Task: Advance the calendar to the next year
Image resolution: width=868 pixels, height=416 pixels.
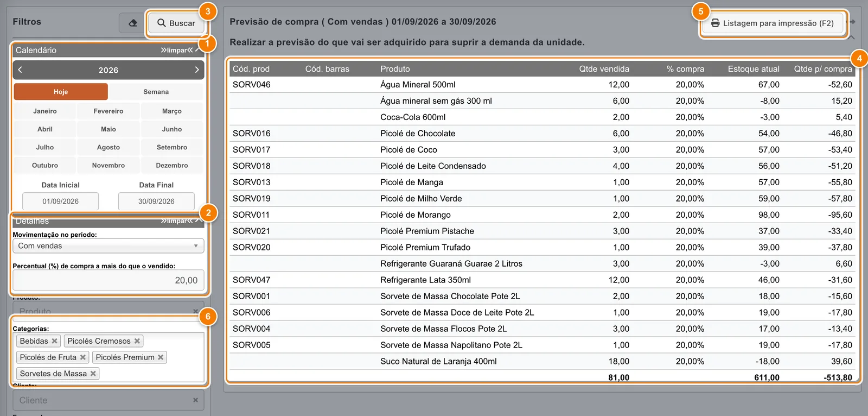Action: point(197,70)
